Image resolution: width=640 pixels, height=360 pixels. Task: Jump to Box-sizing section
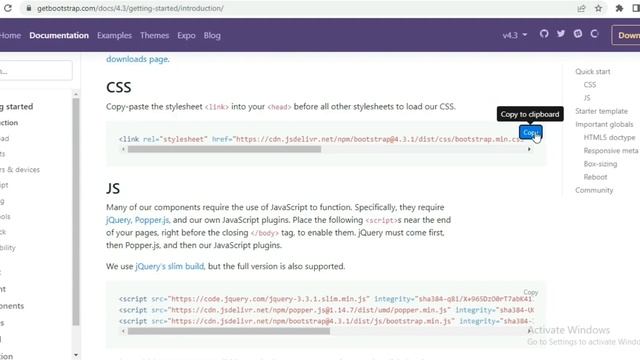tap(600, 164)
